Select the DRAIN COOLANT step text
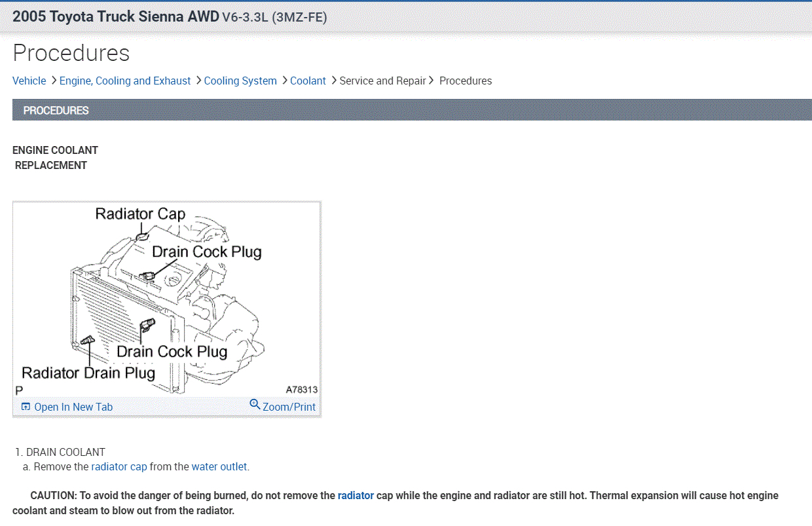This screenshot has width=812, height=526. 65,452
